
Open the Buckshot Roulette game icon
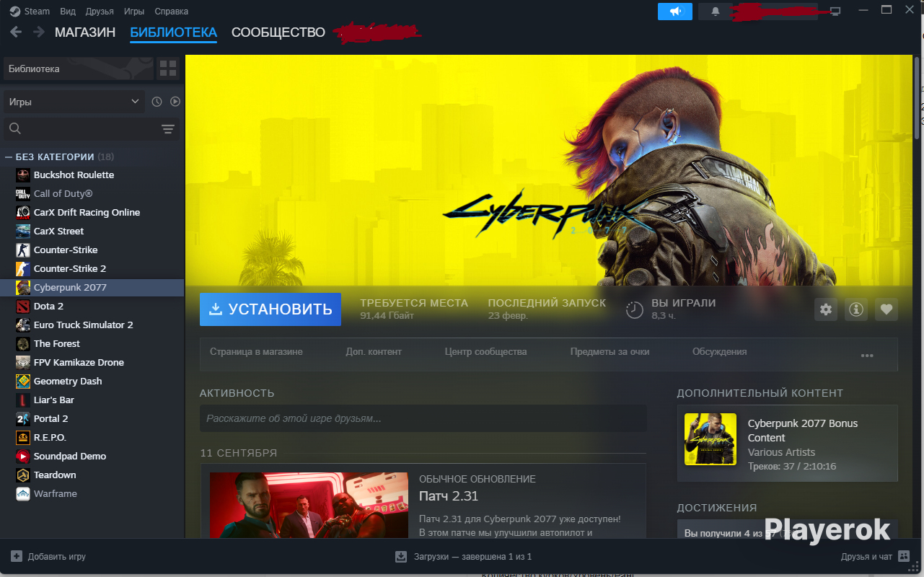22,175
